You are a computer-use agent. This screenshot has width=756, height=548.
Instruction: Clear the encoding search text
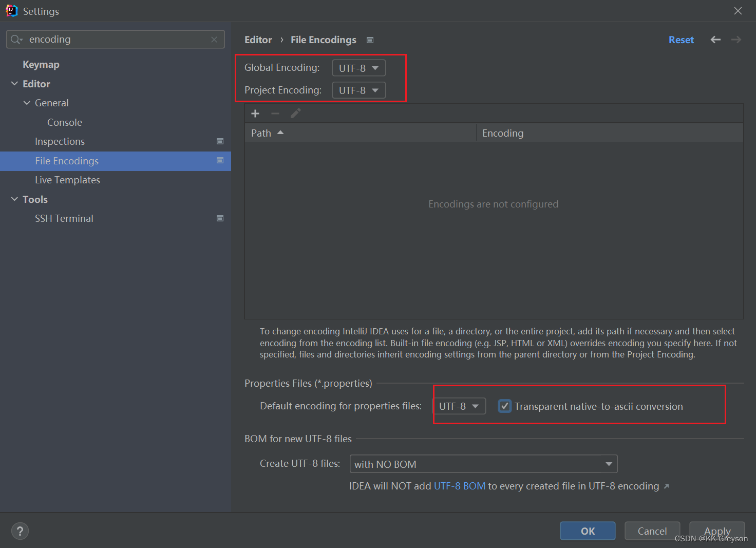(214, 40)
